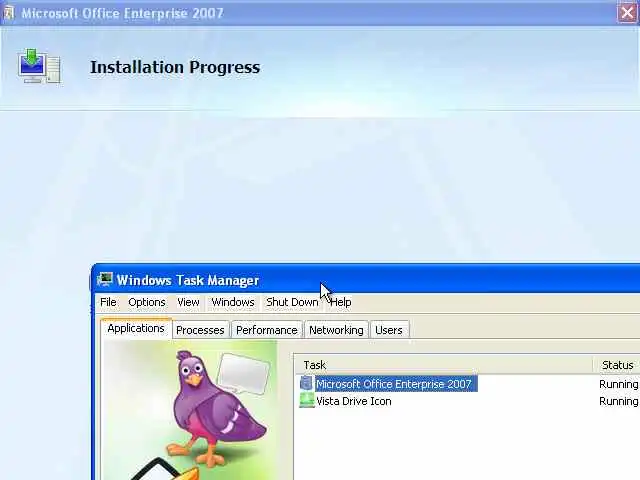Click the Vista Drive Icon task icon

pyautogui.click(x=307, y=401)
